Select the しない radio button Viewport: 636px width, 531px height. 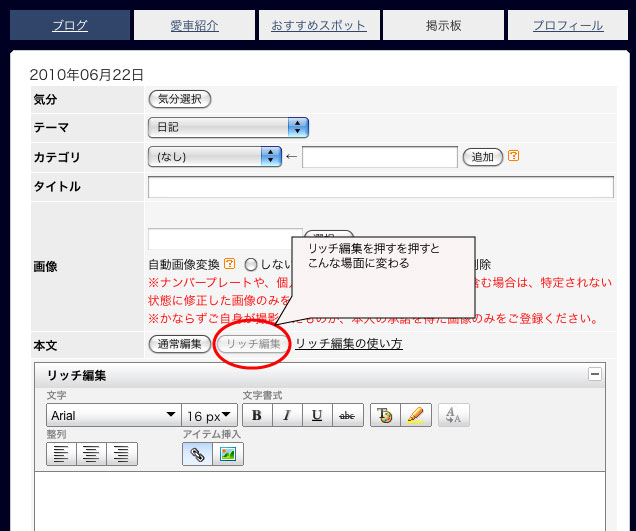tap(251, 264)
